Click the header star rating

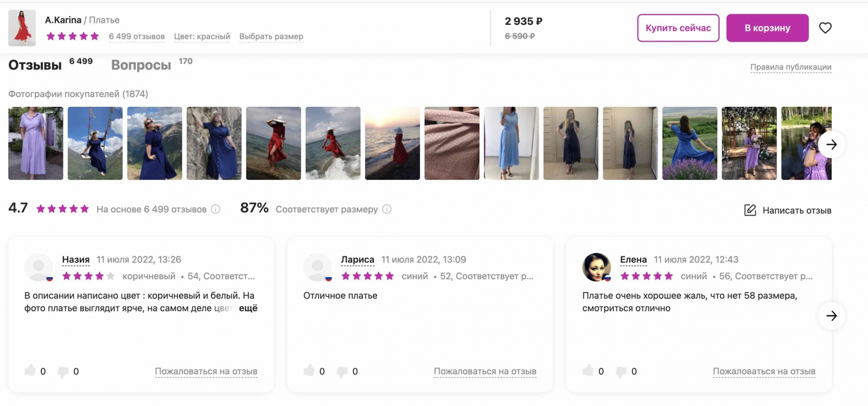click(x=73, y=36)
